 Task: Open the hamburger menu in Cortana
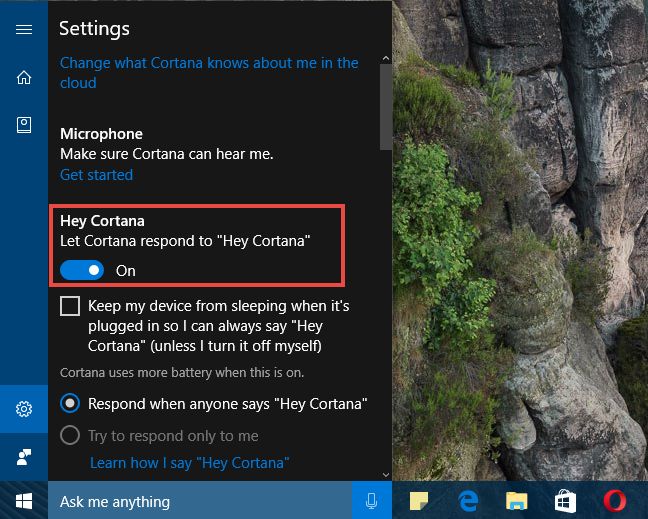[24, 29]
